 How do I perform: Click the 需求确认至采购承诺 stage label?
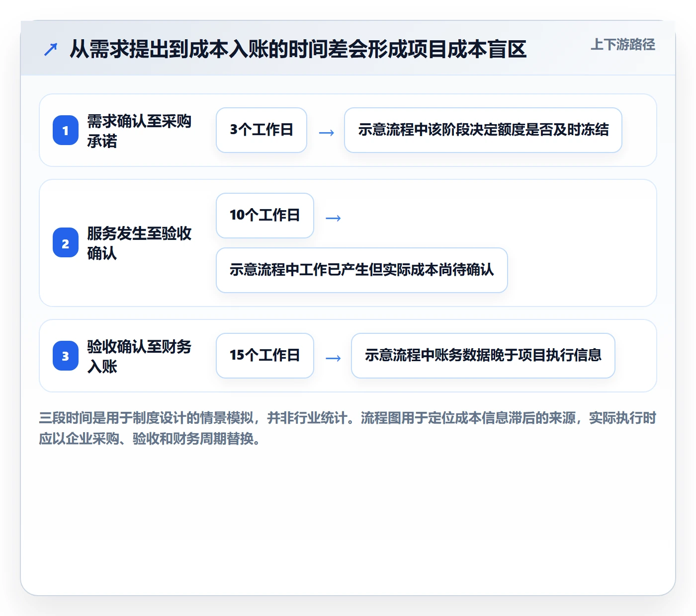pos(139,131)
